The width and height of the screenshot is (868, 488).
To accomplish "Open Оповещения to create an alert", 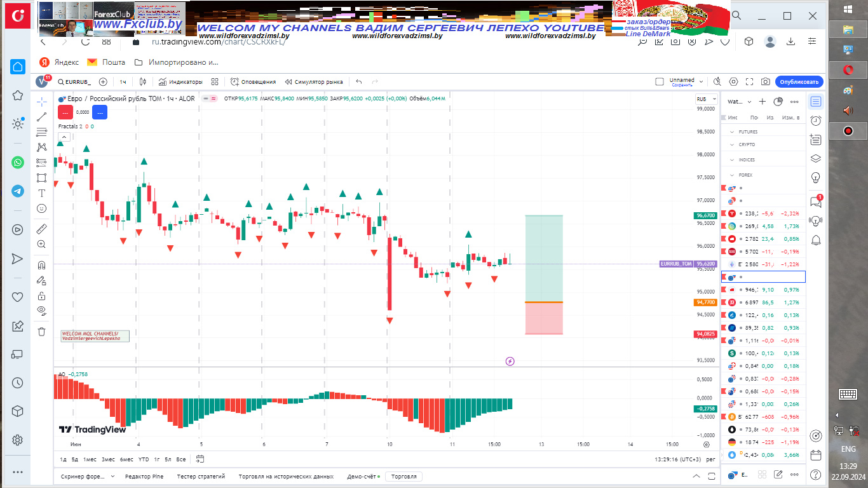I will (x=253, y=82).
